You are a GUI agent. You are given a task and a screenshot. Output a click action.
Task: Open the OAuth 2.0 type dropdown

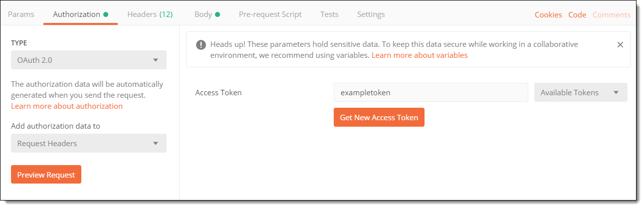click(89, 60)
